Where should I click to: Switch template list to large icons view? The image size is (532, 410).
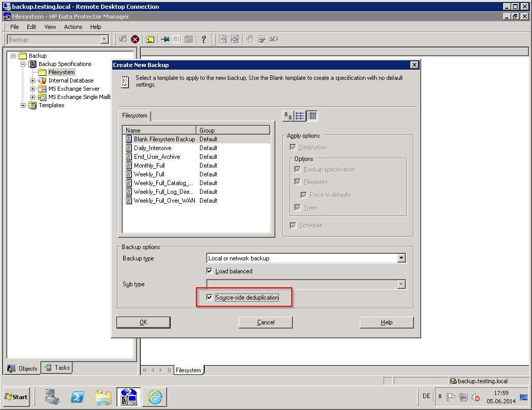coord(288,116)
